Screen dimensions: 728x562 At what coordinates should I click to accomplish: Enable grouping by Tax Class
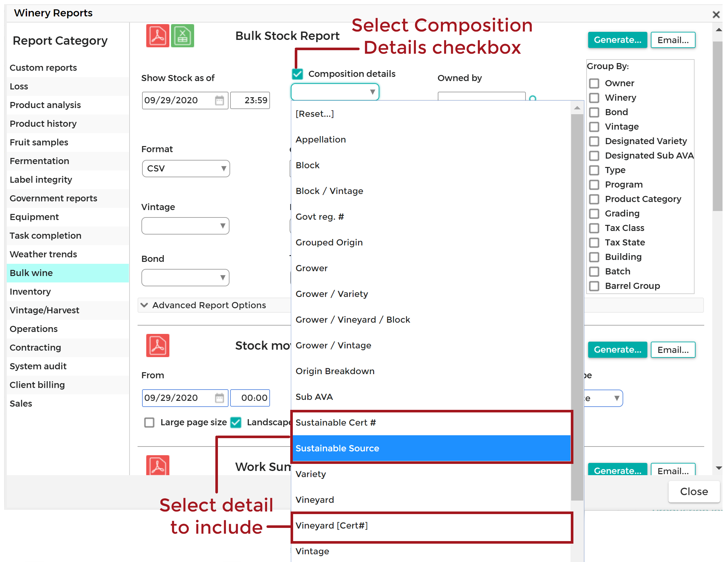click(594, 228)
